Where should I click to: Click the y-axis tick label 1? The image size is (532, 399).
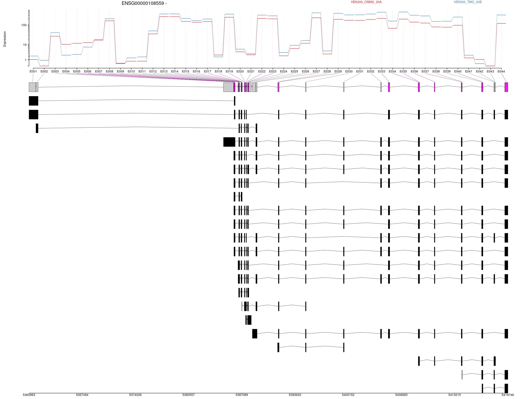[x=25, y=60]
